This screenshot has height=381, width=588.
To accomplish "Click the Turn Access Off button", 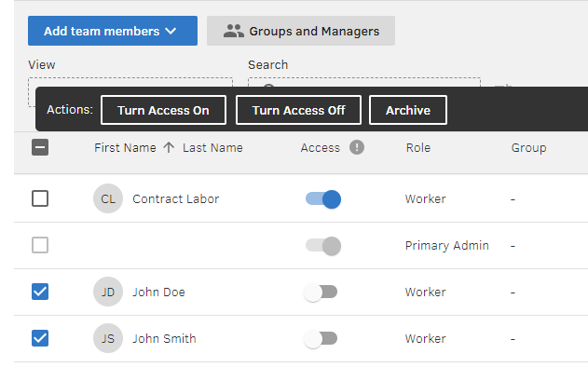I will coord(298,110).
